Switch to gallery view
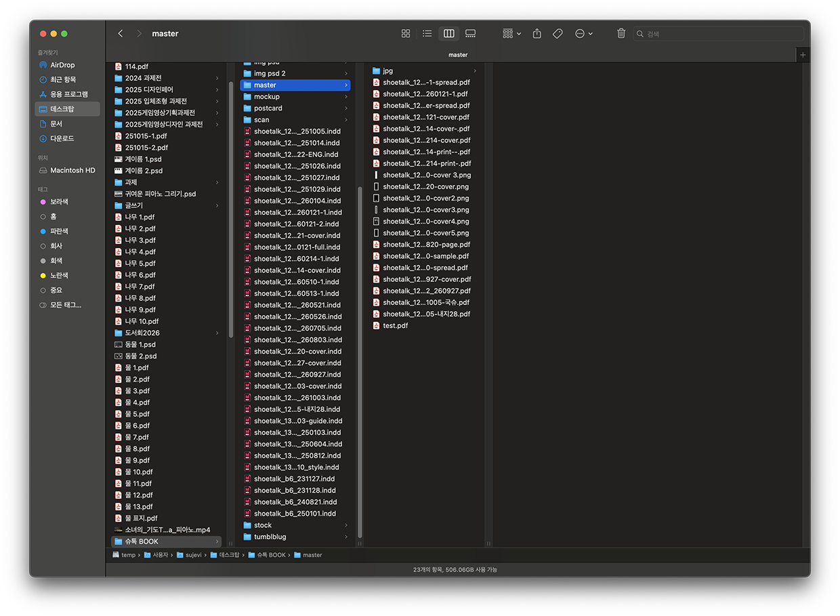This screenshot has height=616, width=840. coord(471,33)
